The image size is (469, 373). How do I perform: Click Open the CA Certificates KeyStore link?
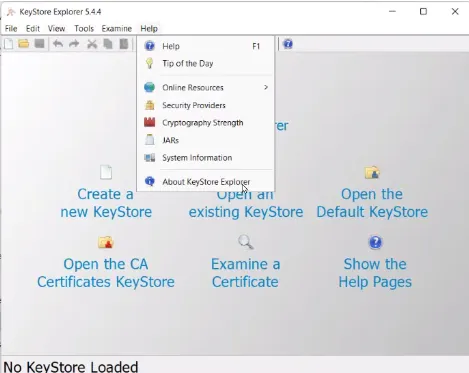click(x=106, y=273)
